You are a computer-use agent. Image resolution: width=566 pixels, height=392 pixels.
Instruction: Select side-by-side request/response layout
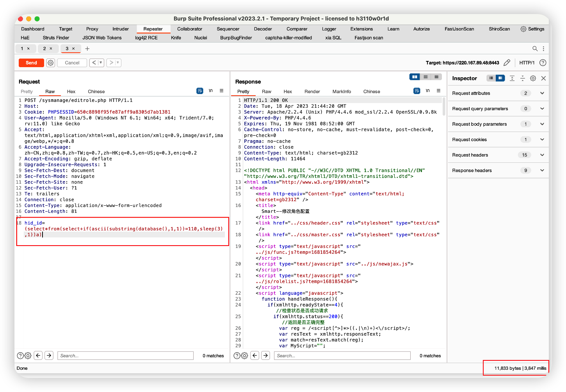415,77
